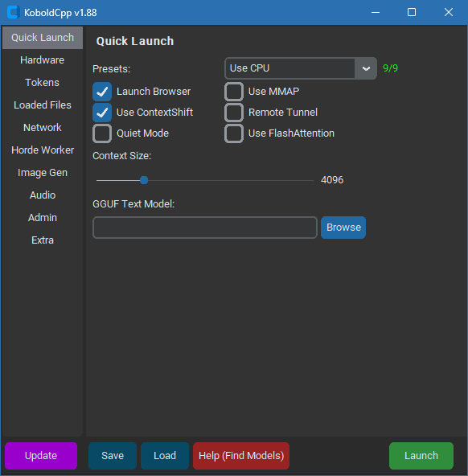Start the model with the Launch button
This screenshot has height=476, width=468.
coord(421,456)
